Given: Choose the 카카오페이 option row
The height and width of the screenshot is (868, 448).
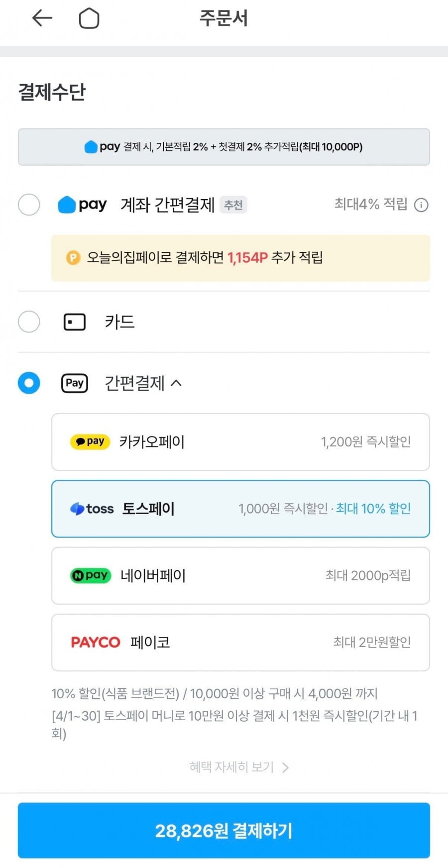Looking at the screenshot, I should pyautogui.click(x=240, y=442).
